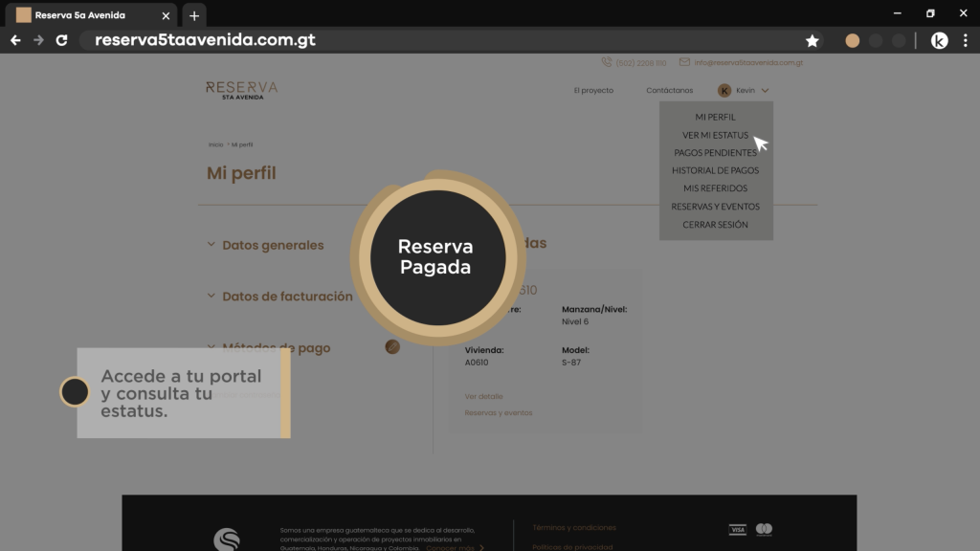The image size is (980, 551).
Task: Select VER MI ESTATUS menu item
Action: point(715,135)
